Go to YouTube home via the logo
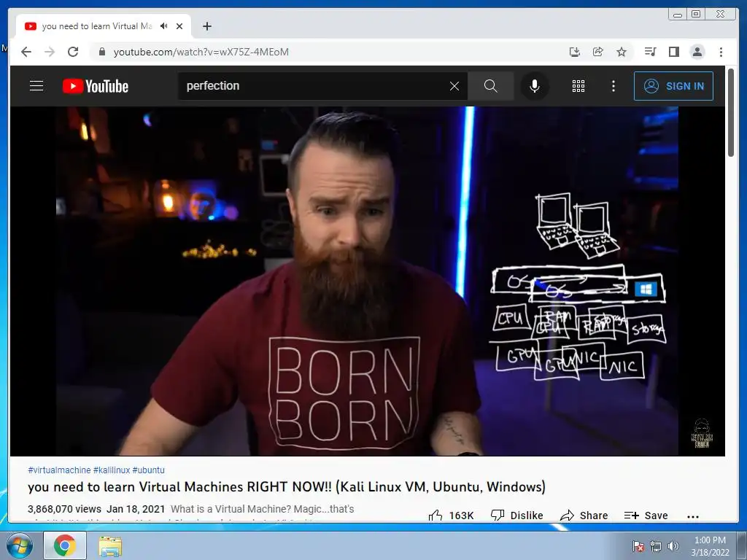 pyautogui.click(x=96, y=86)
